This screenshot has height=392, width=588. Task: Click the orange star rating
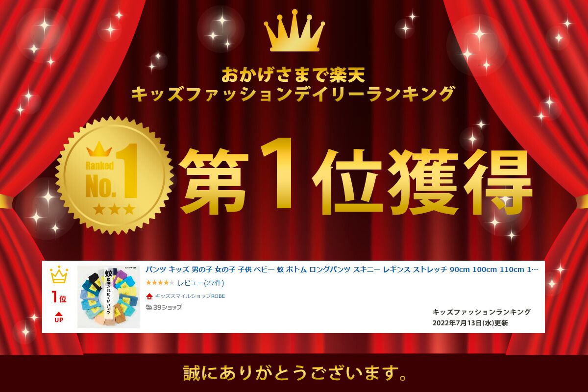(x=160, y=283)
